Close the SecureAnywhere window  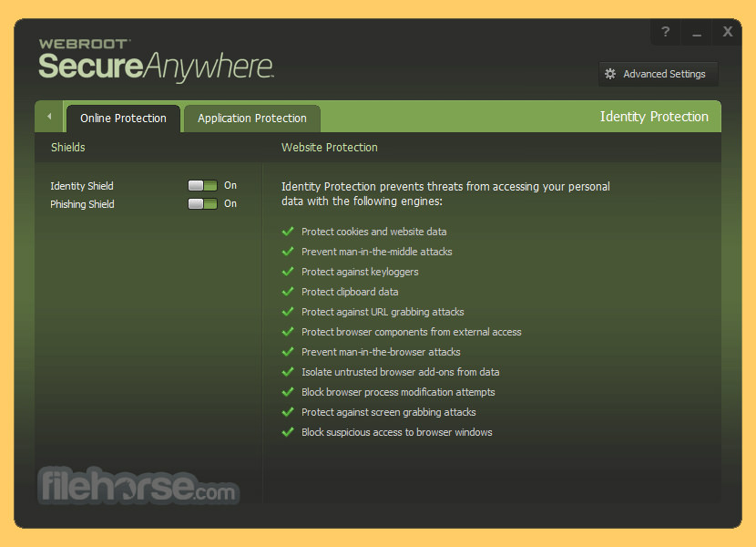coord(728,32)
